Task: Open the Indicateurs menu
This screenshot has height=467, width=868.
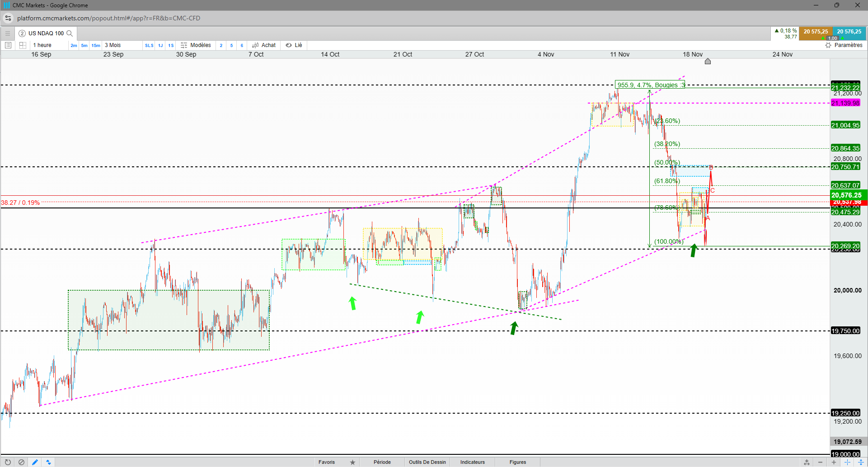Action: [473, 462]
